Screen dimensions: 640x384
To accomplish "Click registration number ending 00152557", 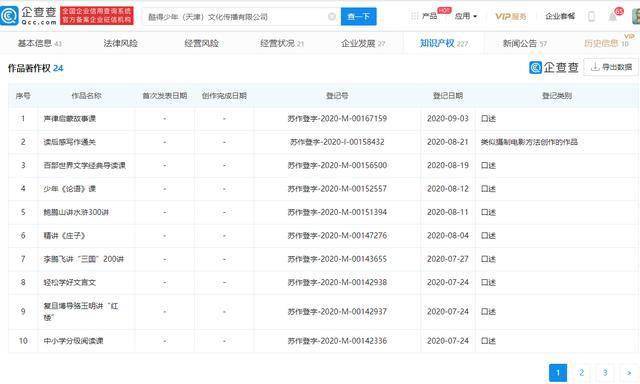I will (337, 189).
